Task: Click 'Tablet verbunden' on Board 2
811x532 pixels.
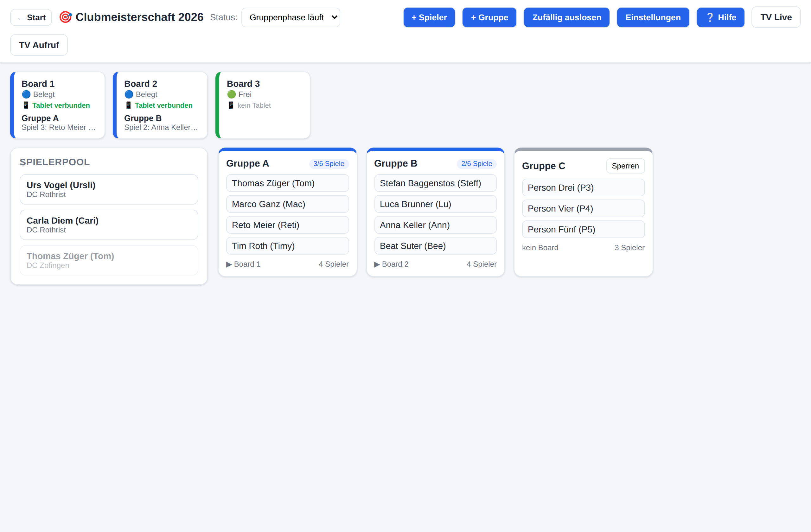Action: coord(163,105)
